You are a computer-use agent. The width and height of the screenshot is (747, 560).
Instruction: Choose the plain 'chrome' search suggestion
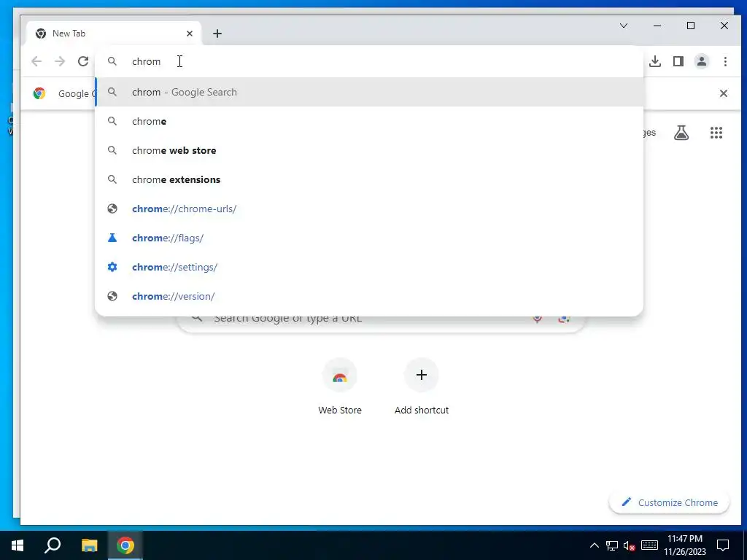pyautogui.click(x=369, y=122)
